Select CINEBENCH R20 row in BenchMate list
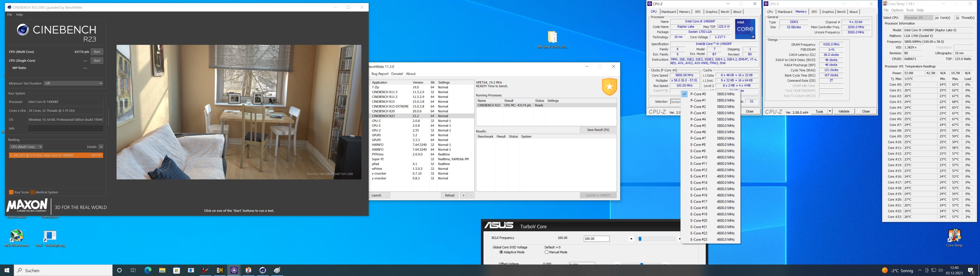Viewport: 980px width, 276px height. click(x=422, y=111)
